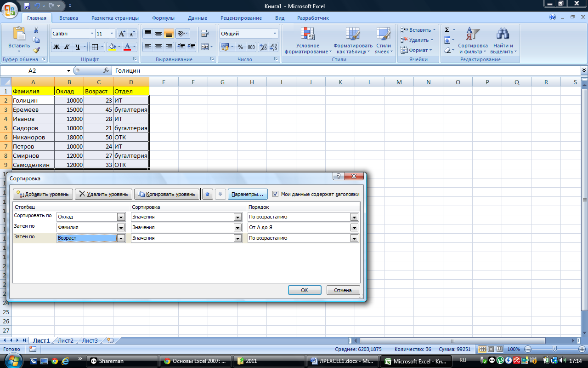Switch to the Вставка ribbon tab

tap(68, 18)
